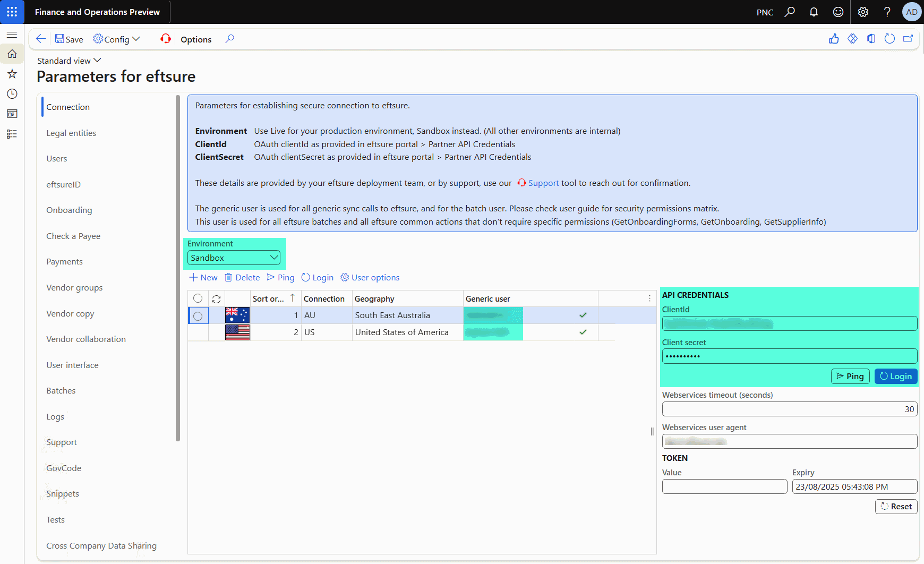
Task: Select the AU row radio circle
Action: [x=198, y=316]
